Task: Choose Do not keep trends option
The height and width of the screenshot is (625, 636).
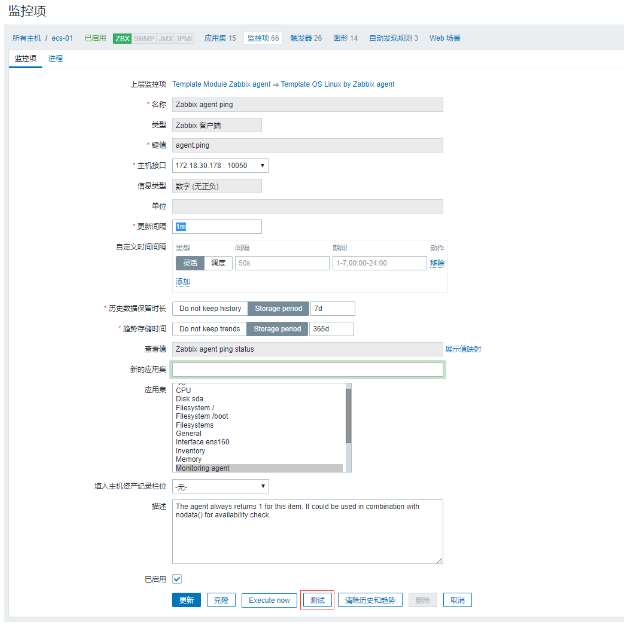Action: pyautogui.click(x=210, y=328)
